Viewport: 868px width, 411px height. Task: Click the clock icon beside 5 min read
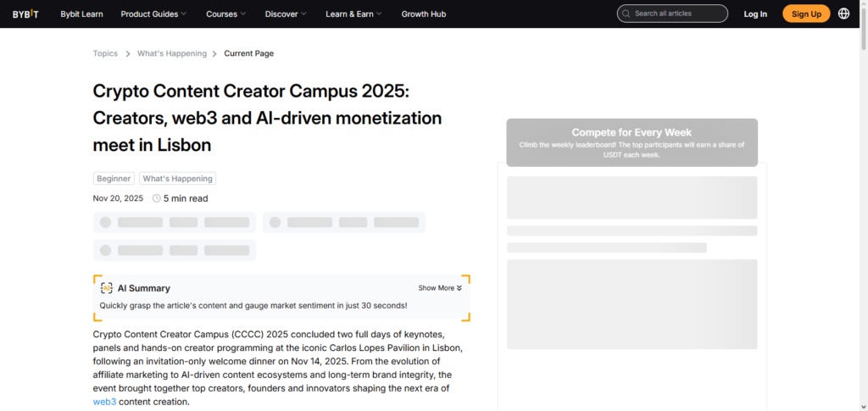pyautogui.click(x=157, y=198)
